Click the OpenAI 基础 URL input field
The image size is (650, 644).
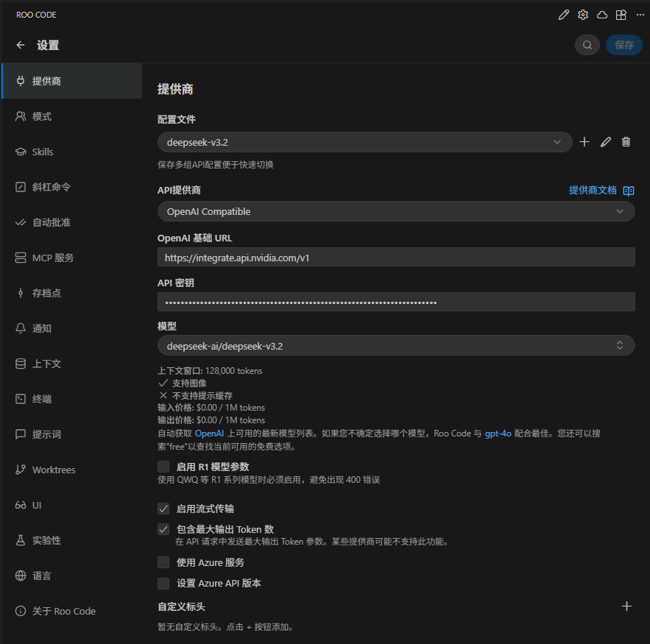396,258
